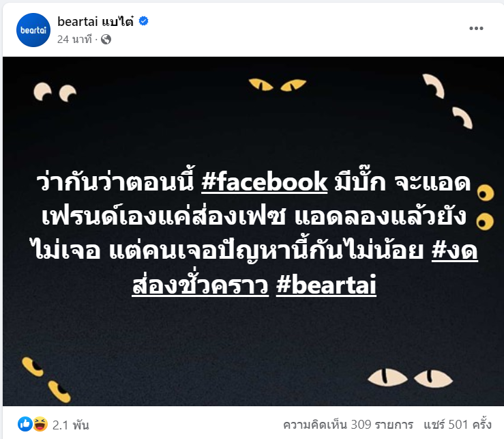Screen dimensions: 504x439
Task: Click the yellow slanted eyes at bottom left
Action: click(46, 380)
